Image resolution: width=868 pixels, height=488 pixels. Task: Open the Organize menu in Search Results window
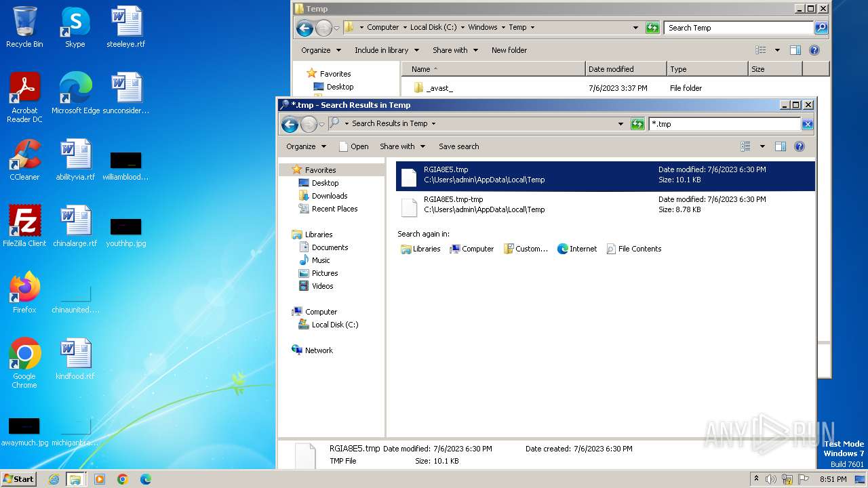pos(306,146)
